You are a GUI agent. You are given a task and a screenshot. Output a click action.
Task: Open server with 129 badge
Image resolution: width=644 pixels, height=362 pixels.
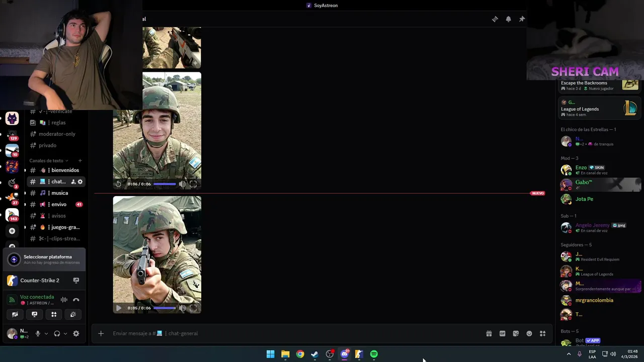point(12,134)
